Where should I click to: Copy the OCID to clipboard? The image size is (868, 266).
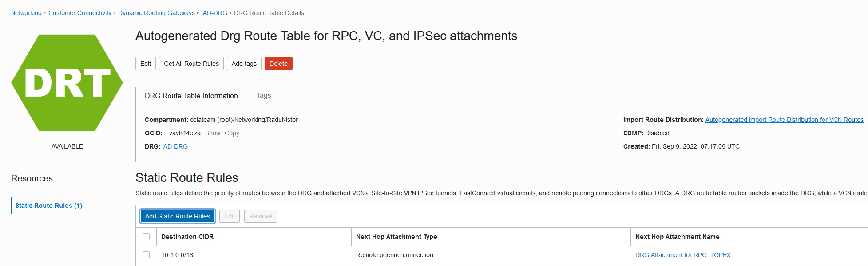232,133
